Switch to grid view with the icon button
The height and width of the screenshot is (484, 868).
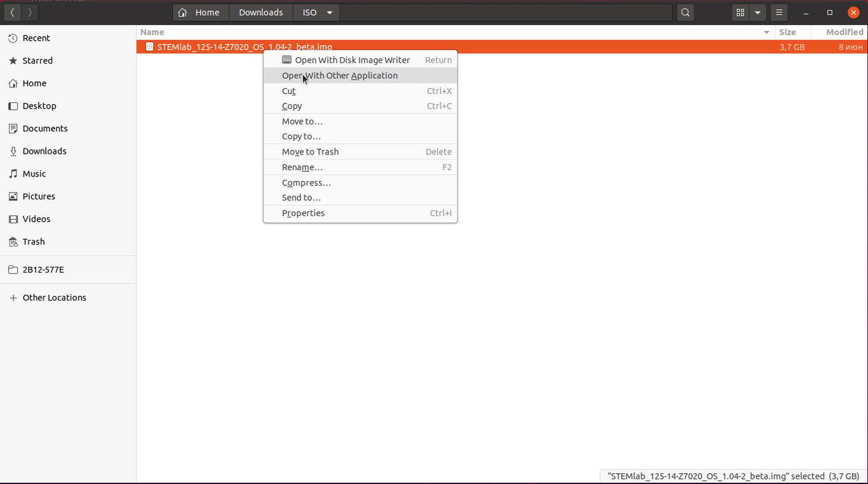click(740, 13)
